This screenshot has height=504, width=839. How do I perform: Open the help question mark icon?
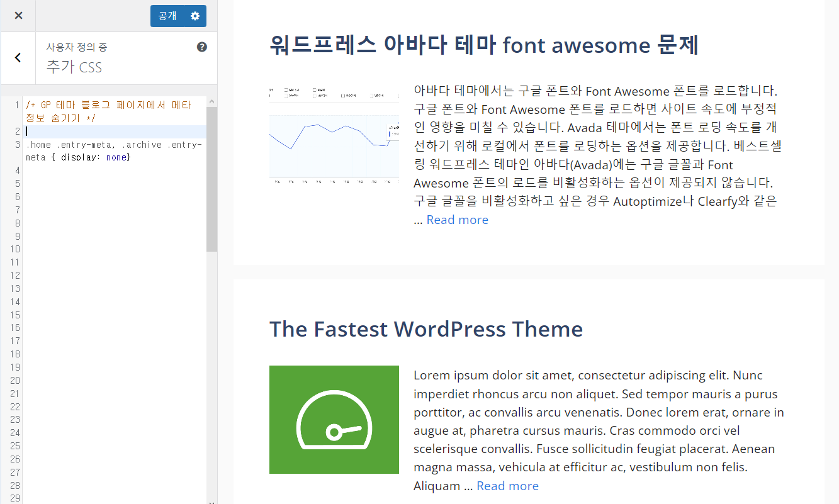click(x=202, y=47)
